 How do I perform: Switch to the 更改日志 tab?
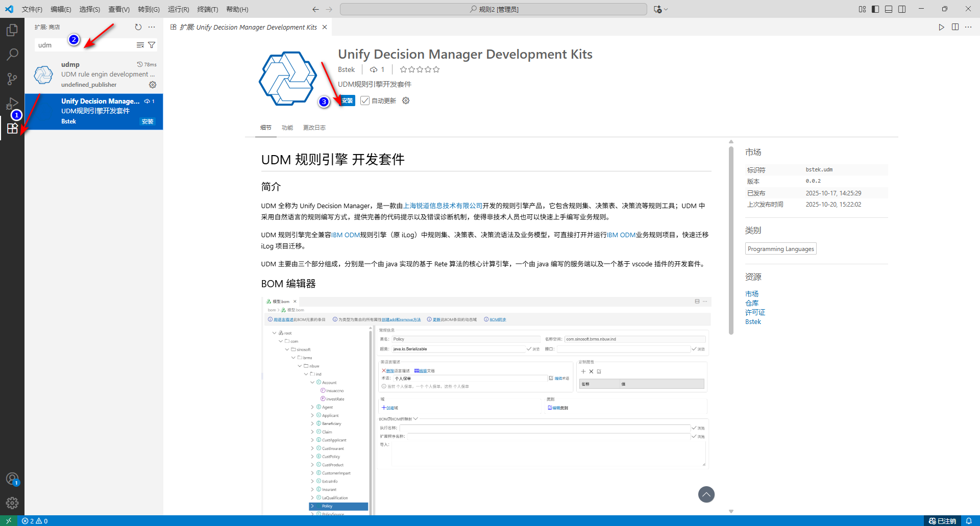point(314,128)
